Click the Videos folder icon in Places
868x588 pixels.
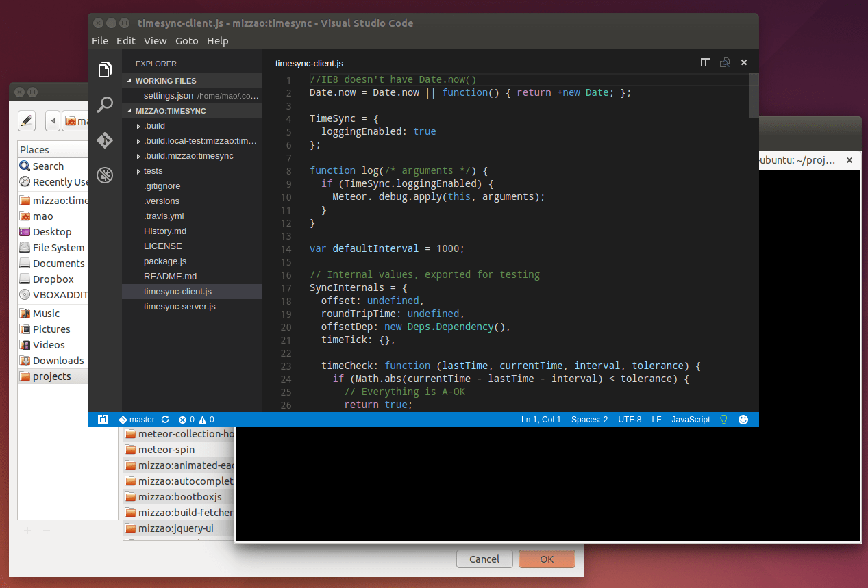[x=25, y=345]
